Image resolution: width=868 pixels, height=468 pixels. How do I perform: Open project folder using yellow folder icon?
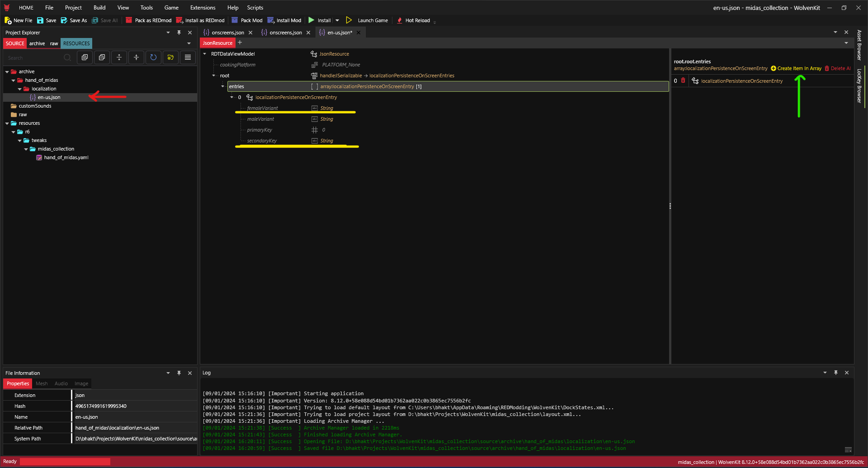pyautogui.click(x=170, y=57)
